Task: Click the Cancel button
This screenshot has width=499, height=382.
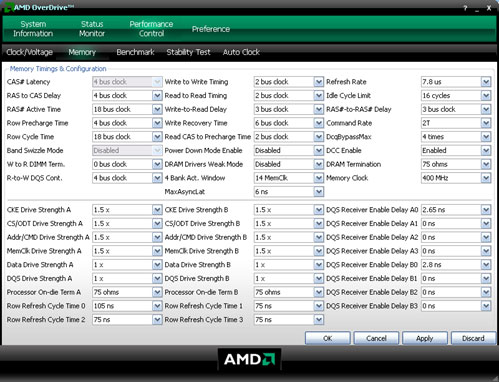Action: [376, 338]
